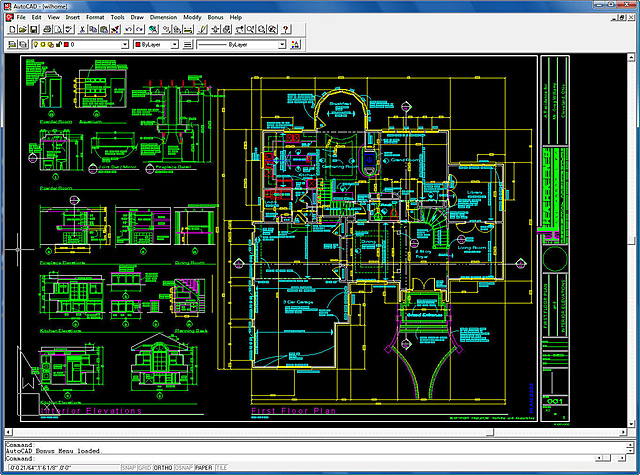
Task: Click the red layer color swatch for layer 0
Action: pos(66,44)
